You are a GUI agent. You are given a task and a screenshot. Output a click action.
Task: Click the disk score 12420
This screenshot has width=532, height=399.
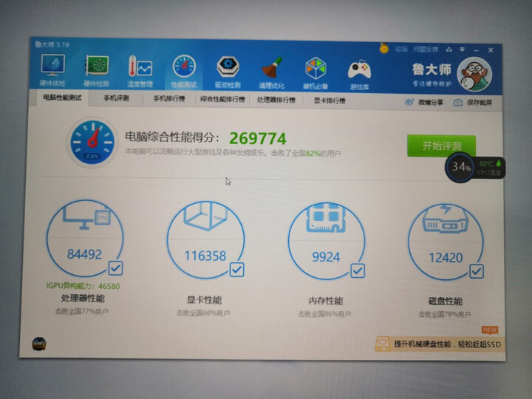coord(446,258)
